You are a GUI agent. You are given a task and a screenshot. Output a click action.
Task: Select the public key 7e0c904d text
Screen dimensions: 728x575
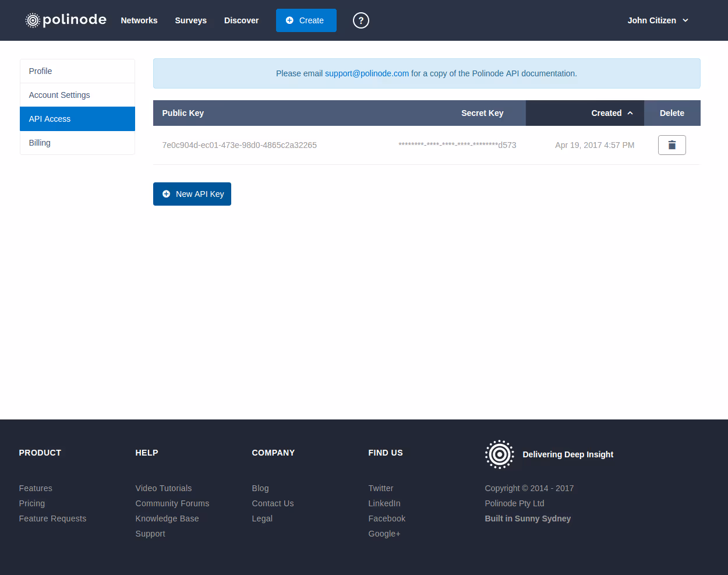pyautogui.click(x=239, y=145)
